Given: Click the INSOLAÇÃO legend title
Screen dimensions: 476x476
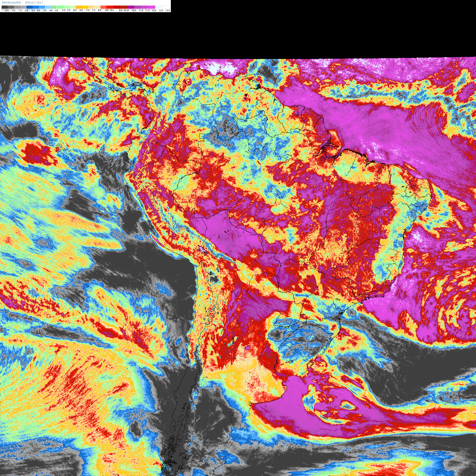Looking at the screenshot, I should point(12,2).
